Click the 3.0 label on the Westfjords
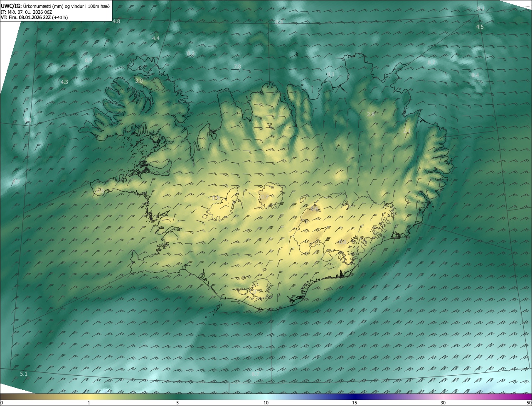 pos(139,81)
